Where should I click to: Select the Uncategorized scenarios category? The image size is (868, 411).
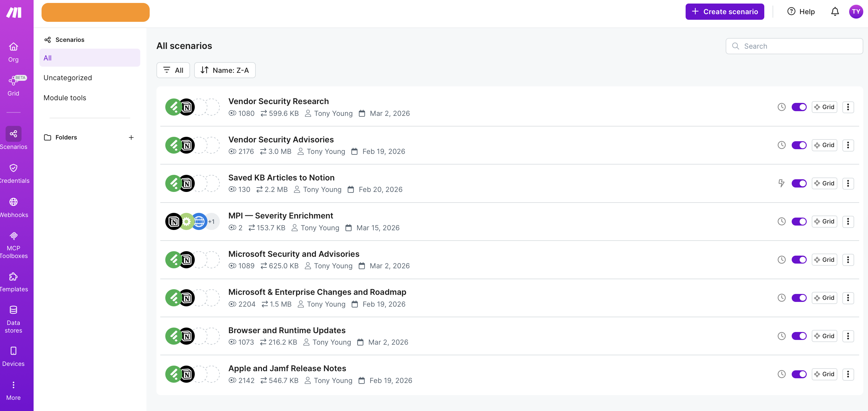click(x=68, y=78)
